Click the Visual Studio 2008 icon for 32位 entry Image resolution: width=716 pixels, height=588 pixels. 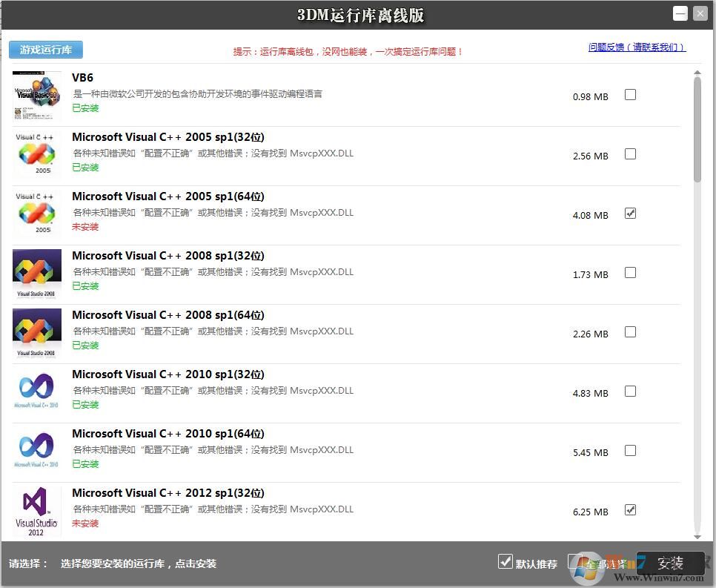[36, 273]
